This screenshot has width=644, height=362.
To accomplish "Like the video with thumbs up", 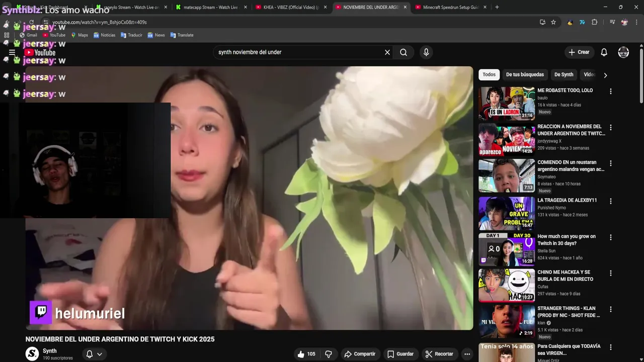I will pos(306,354).
